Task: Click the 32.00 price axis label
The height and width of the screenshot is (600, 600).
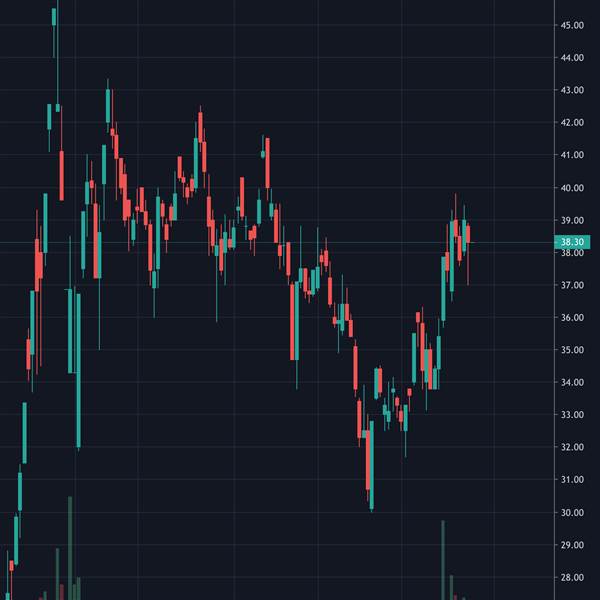Action: tap(572, 447)
